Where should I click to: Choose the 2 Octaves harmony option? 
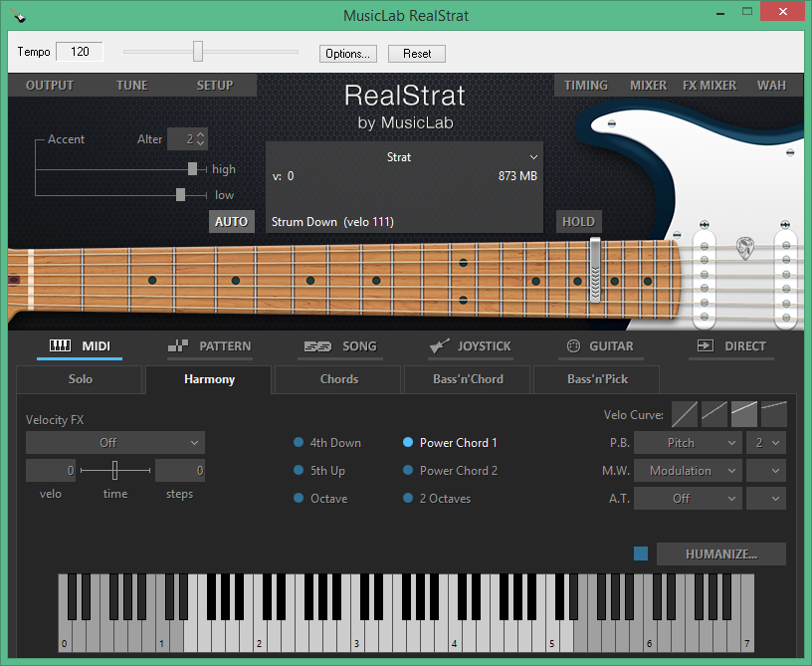(437, 498)
